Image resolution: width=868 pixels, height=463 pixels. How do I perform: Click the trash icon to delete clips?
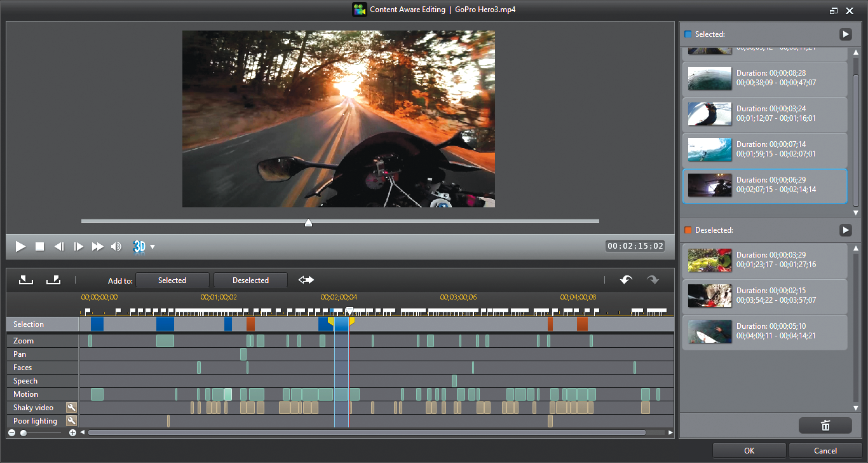tap(825, 425)
